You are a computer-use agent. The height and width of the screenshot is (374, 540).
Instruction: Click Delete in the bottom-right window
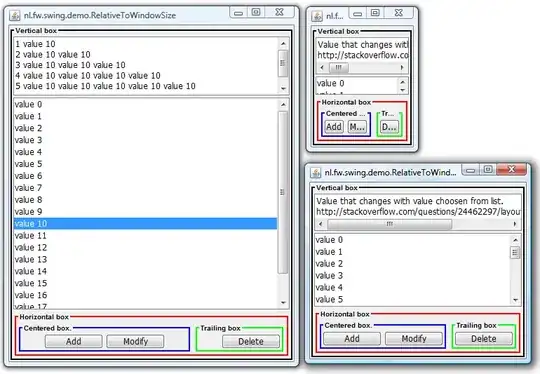pos(484,339)
